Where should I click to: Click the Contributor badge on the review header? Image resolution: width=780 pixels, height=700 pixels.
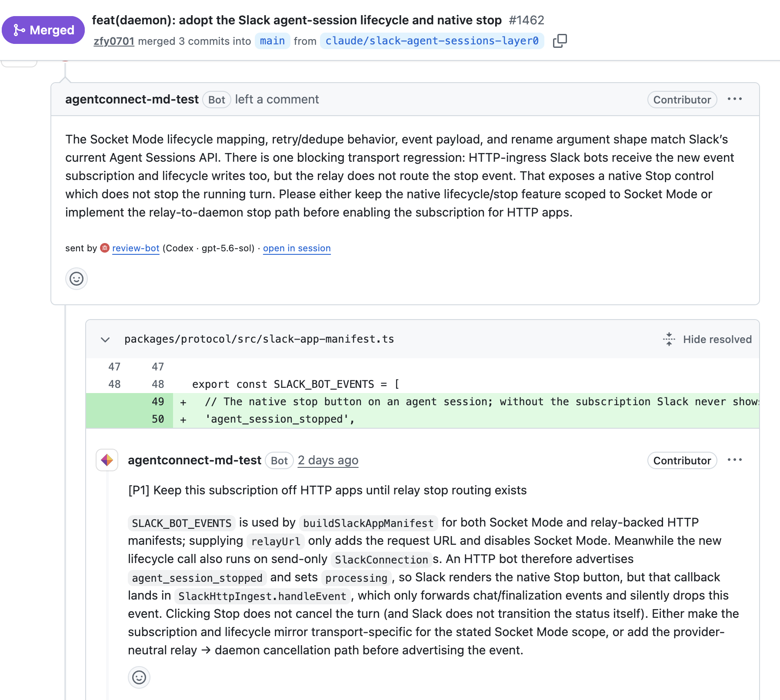click(682, 100)
